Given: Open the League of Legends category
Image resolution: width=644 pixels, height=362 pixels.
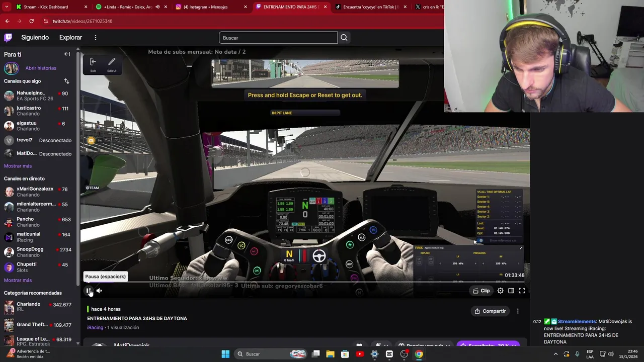Looking at the screenshot, I should (x=39, y=341).
